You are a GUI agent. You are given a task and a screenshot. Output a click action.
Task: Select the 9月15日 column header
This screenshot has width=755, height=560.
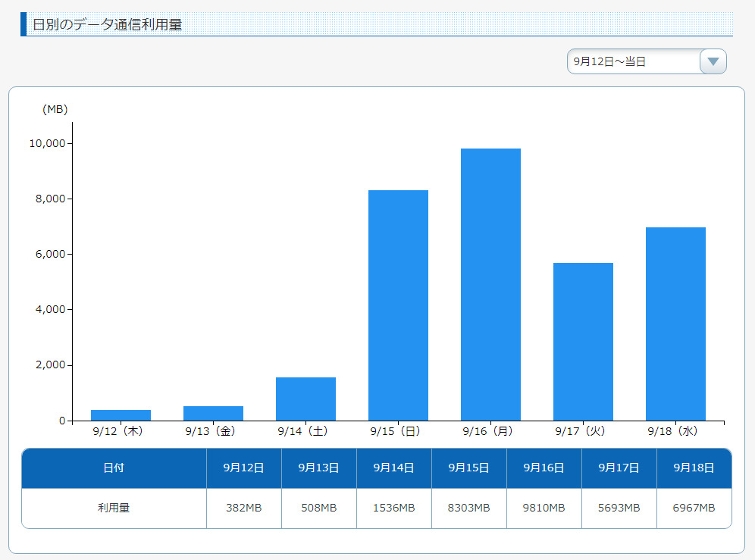coord(468,468)
